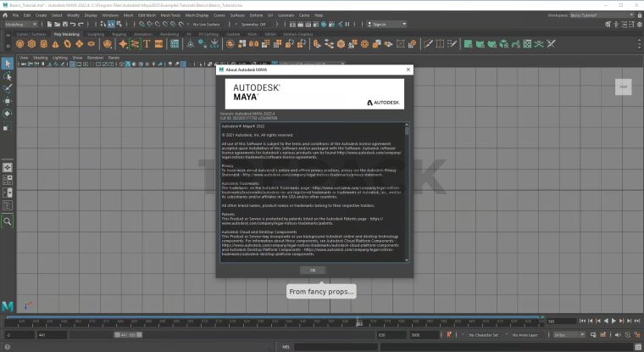Select the arrow Select tool

pos(8,64)
